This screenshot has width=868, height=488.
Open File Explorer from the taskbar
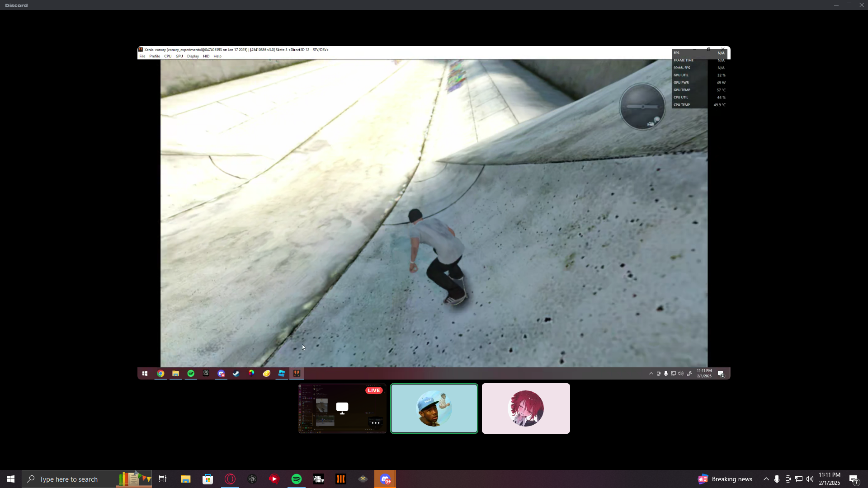[186, 479]
